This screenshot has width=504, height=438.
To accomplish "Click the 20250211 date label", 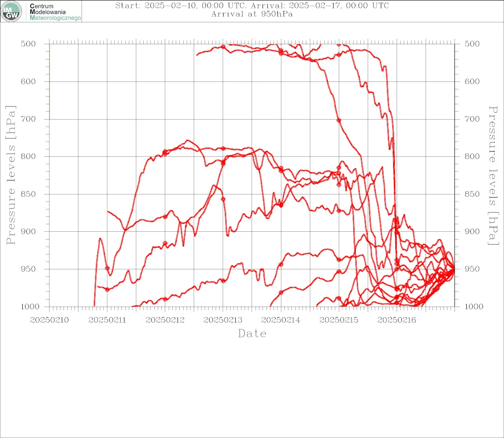I will click(x=107, y=320).
